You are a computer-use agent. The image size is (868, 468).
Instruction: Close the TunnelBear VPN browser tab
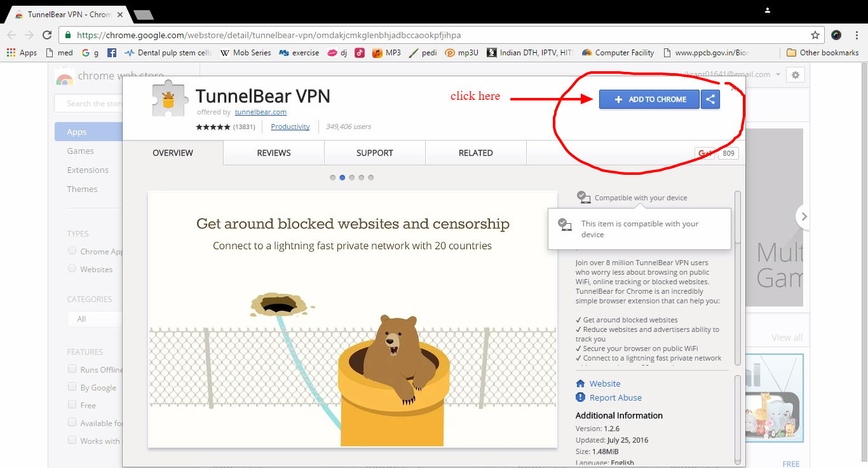pos(121,14)
